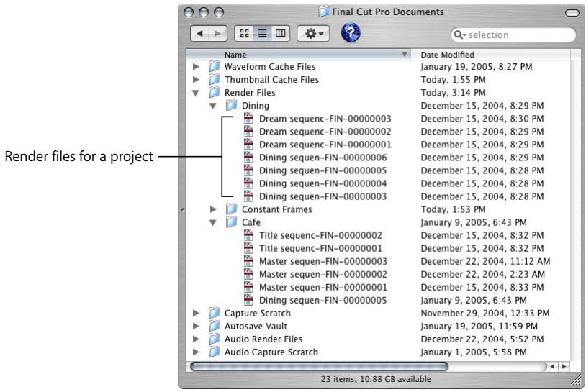Click the toolbar hide pill button
The image size is (586, 392).
572,13
